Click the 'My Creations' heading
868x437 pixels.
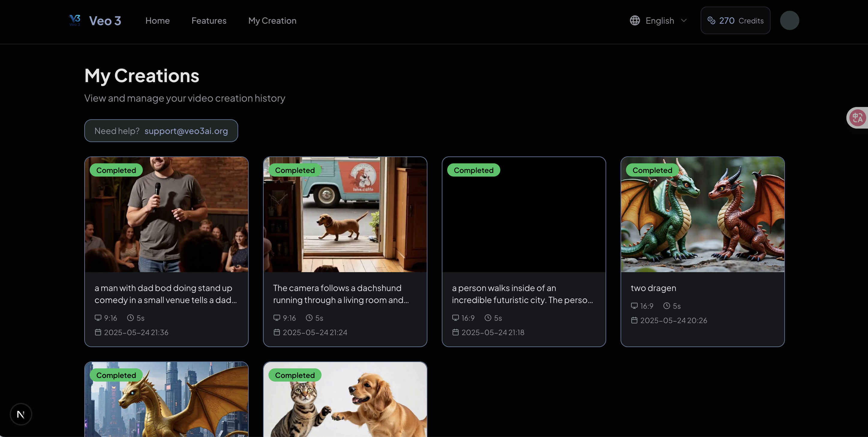142,76
